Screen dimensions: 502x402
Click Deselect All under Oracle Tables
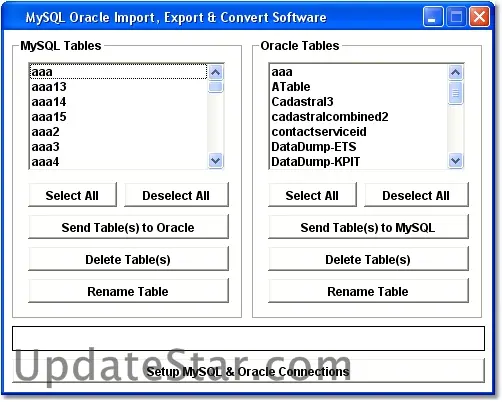point(416,195)
